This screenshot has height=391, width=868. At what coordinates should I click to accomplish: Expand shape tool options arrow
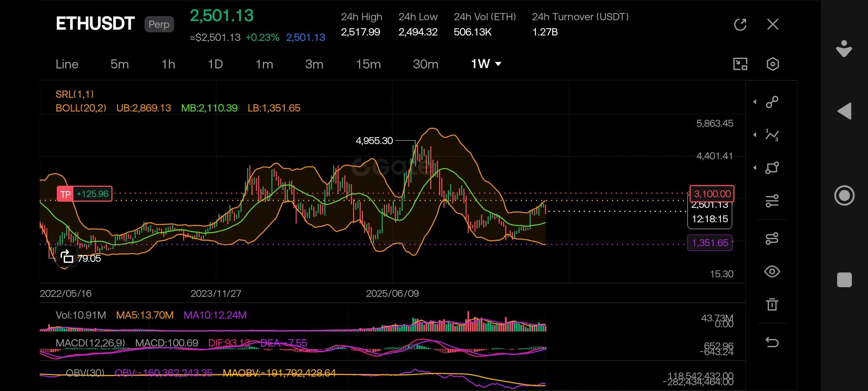[755, 168]
